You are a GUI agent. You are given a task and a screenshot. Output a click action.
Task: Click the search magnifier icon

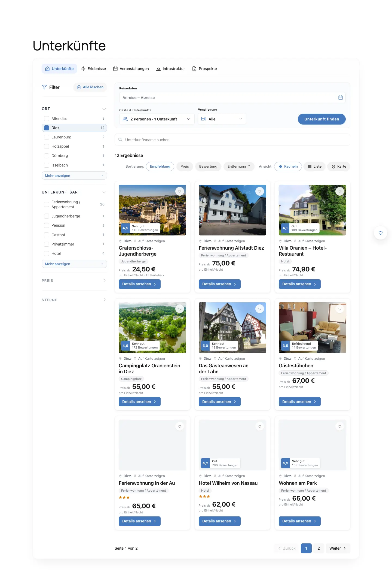pos(120,140)
